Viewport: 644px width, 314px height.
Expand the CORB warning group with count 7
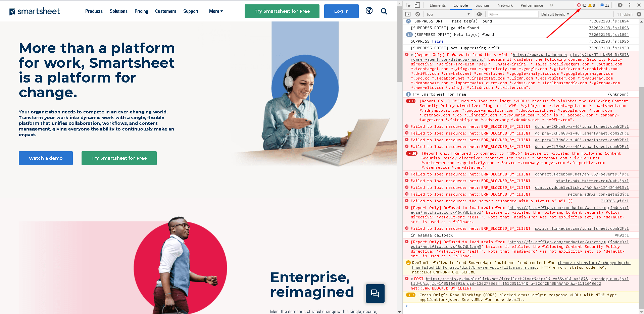point(411,295)
